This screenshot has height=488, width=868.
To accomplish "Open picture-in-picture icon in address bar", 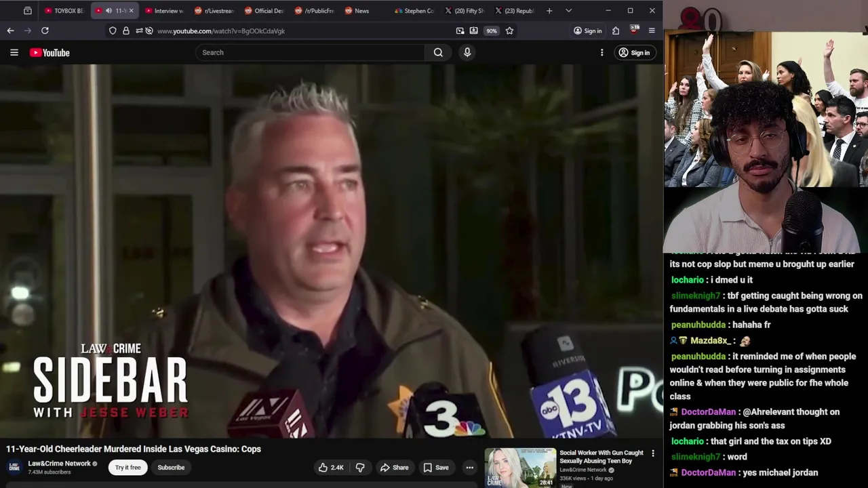I will click(x=460, y=30).
